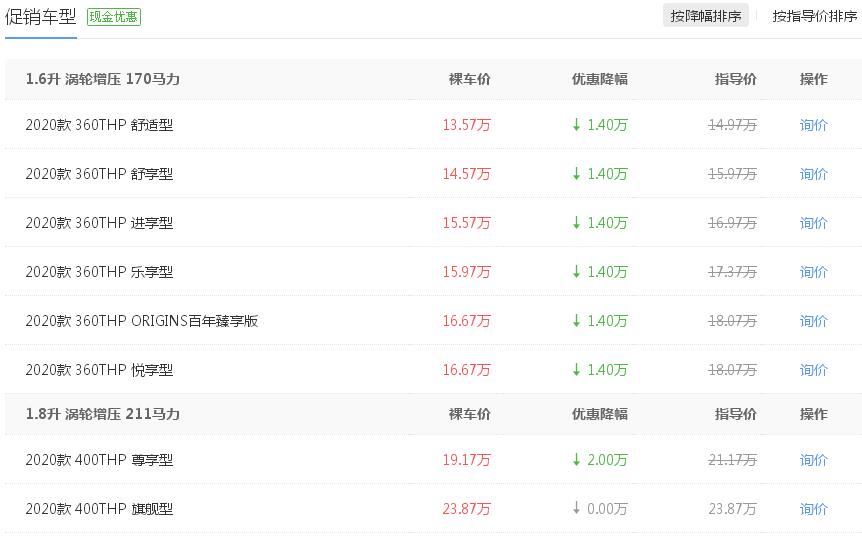Click the 0.00万 discount value
The height and width of the screenshot is (544, 862).
607,509
